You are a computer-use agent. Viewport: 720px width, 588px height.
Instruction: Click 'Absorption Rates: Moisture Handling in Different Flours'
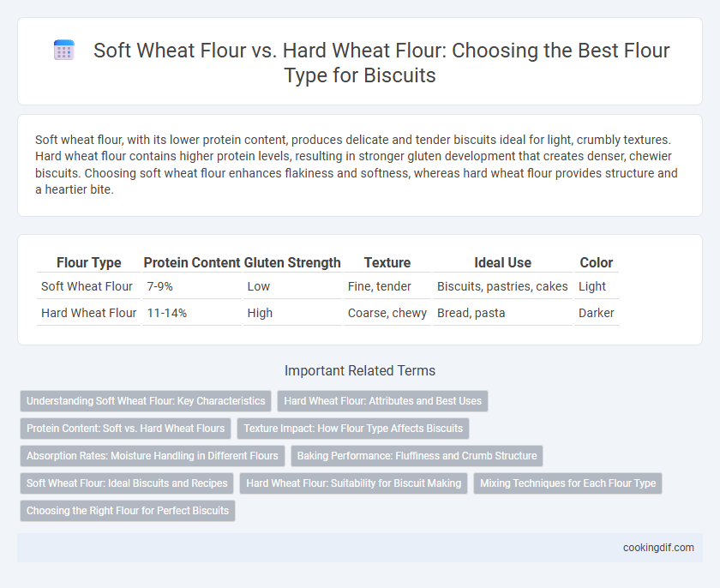[x=153, y=456]
